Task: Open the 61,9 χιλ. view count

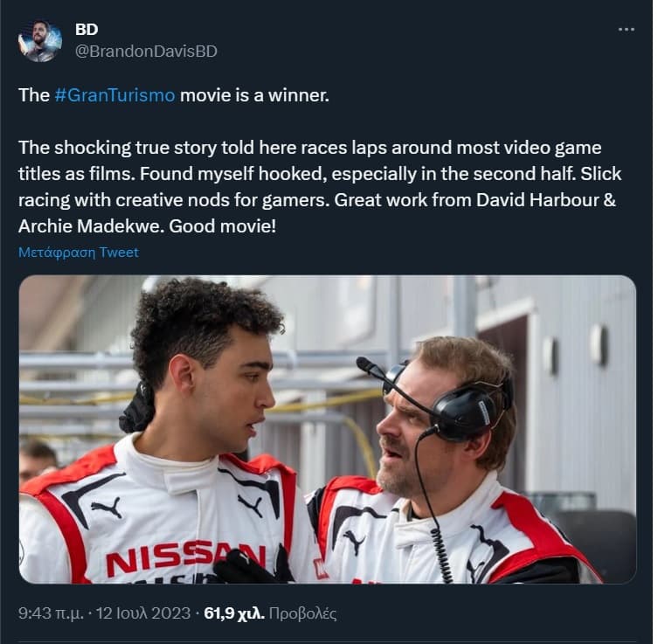Action: point(234,613)
